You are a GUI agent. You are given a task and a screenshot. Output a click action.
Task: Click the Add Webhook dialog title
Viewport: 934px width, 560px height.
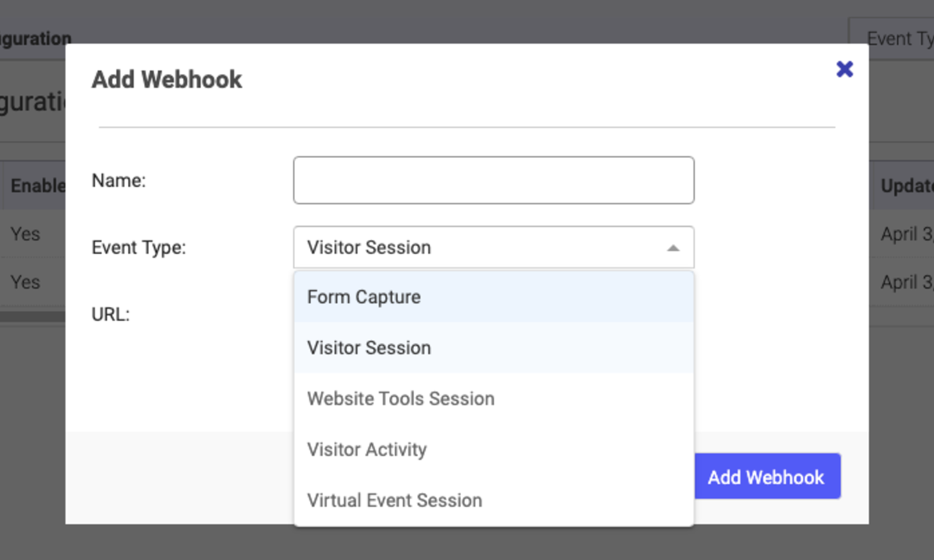(x=167, y=79)
